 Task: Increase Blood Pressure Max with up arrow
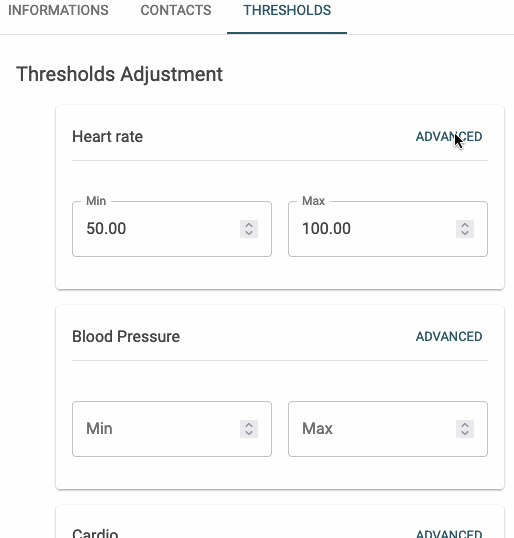point(465,425)
